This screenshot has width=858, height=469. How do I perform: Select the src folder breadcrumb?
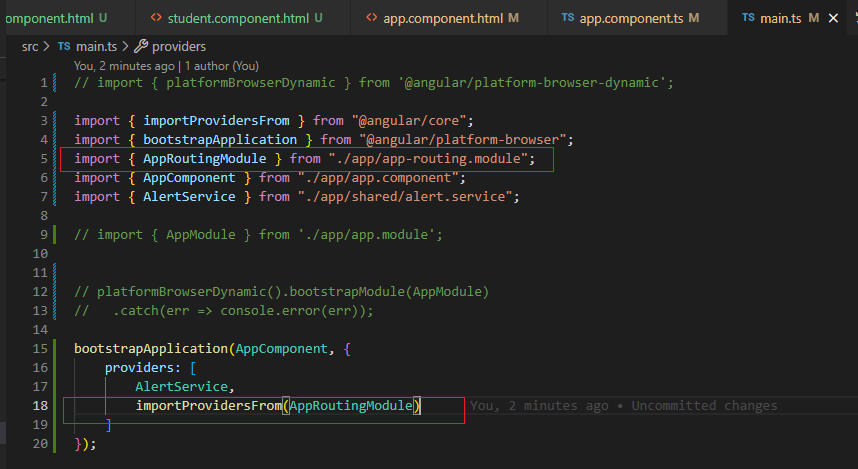[x=30, y=46]
